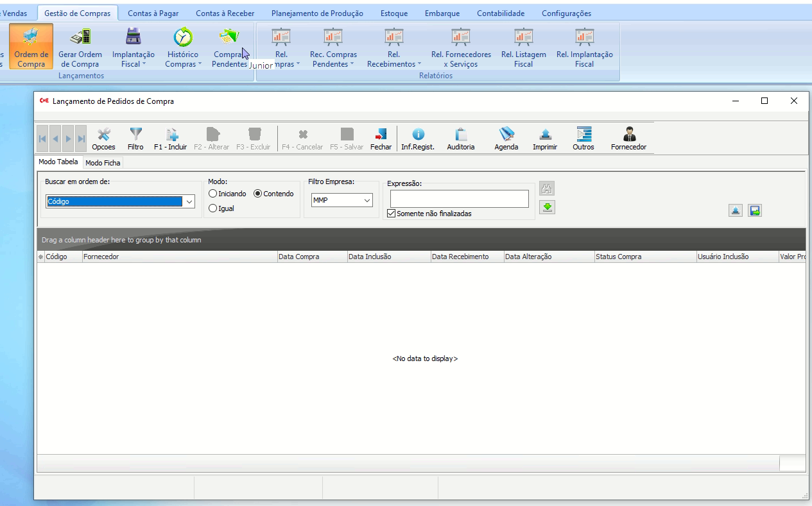Open the Fornecedor icon
The image size is (812, 506).
628,135
